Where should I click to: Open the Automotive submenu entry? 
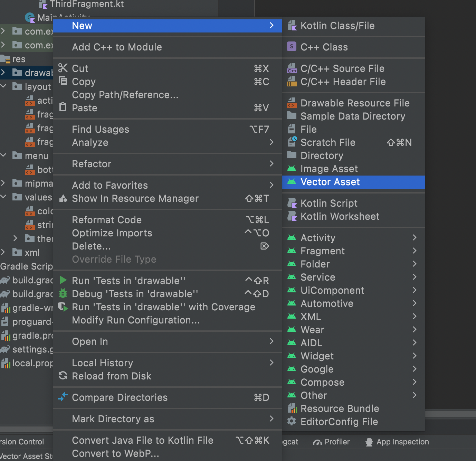coord(353,303)
